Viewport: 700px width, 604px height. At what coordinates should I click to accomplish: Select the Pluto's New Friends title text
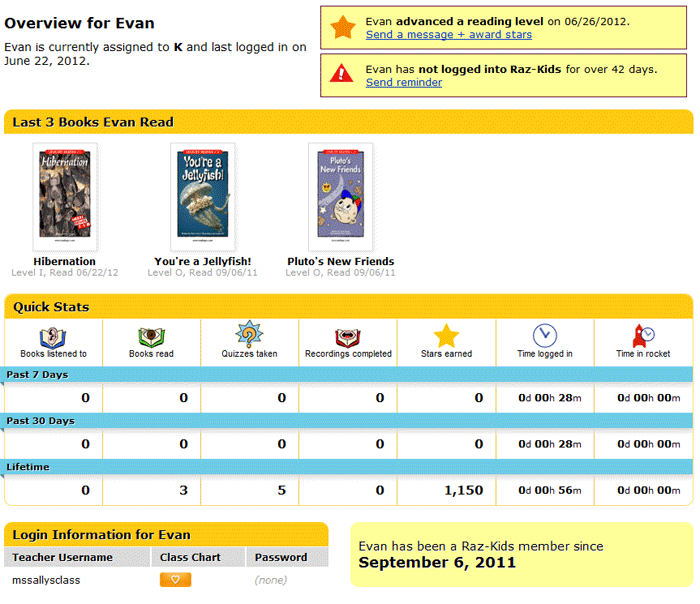click(341, 261)
